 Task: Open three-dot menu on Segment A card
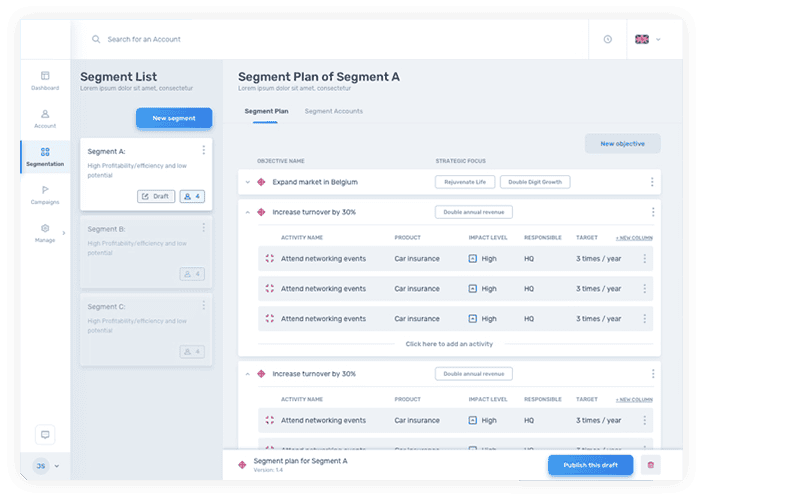pyautogui.click(x=204, y=151)
